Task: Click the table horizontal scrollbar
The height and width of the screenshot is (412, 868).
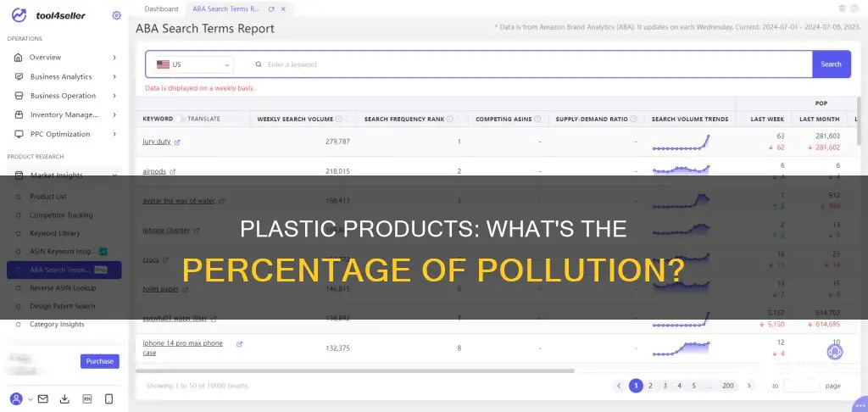Action: [x=355, y=370]
